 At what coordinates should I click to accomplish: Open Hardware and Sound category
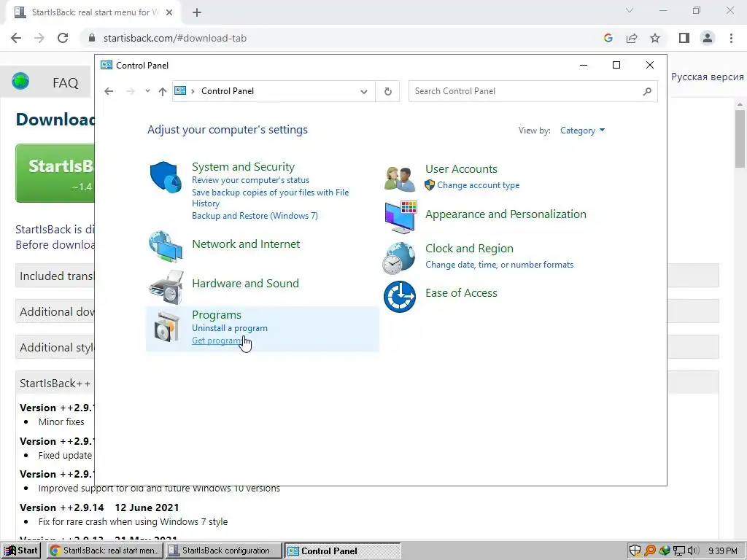point(245,284)
